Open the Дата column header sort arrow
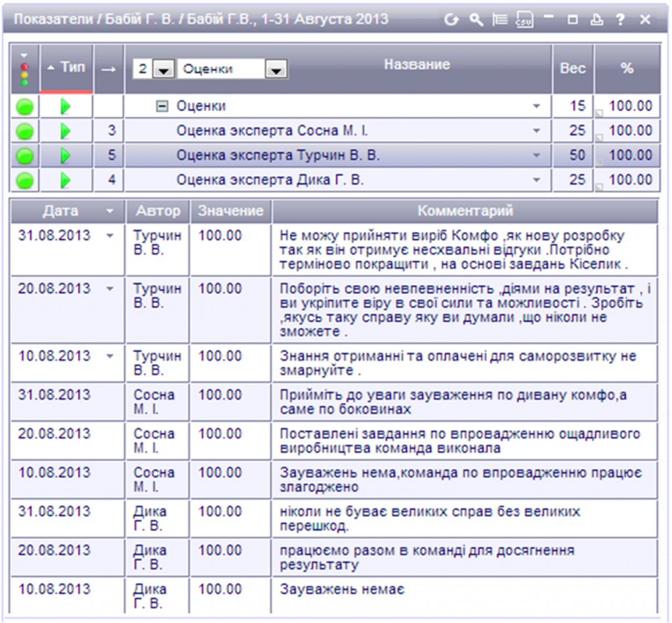672x623 pixels. point(110,211)
